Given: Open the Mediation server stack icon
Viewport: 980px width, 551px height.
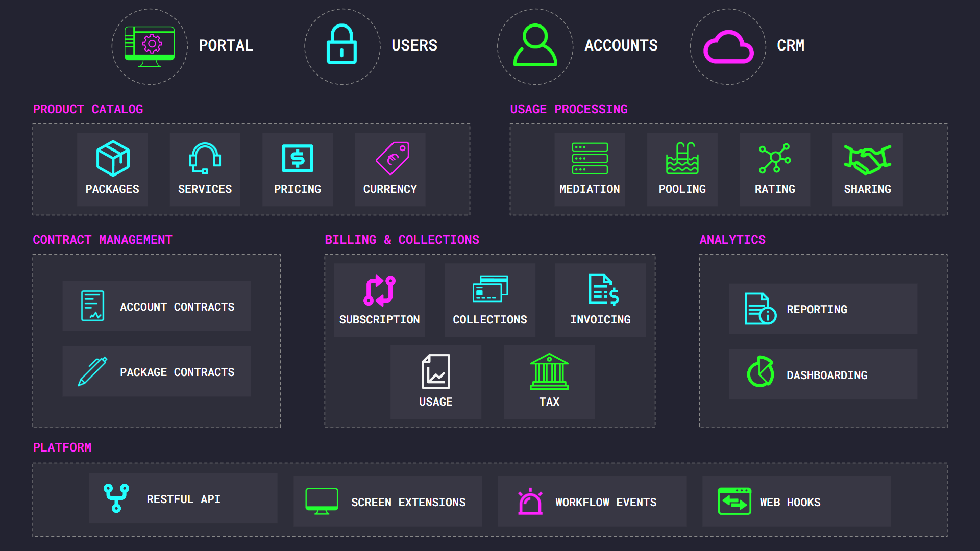Looking at the screenshot, I should 590,158.
